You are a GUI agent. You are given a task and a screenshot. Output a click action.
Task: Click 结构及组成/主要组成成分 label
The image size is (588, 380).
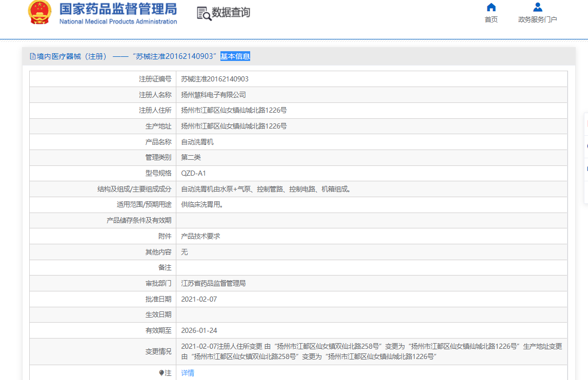[x=134, y=189]
